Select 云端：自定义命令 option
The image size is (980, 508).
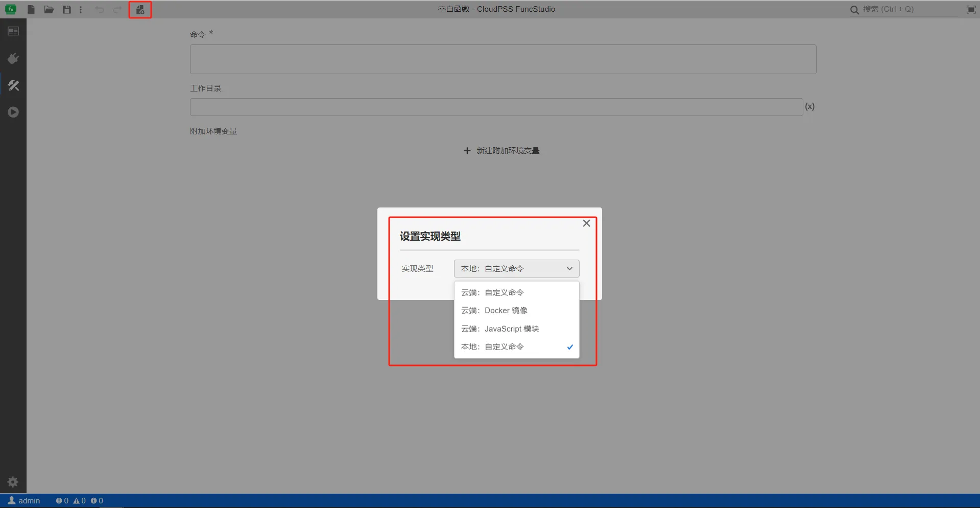pos(516,293)
